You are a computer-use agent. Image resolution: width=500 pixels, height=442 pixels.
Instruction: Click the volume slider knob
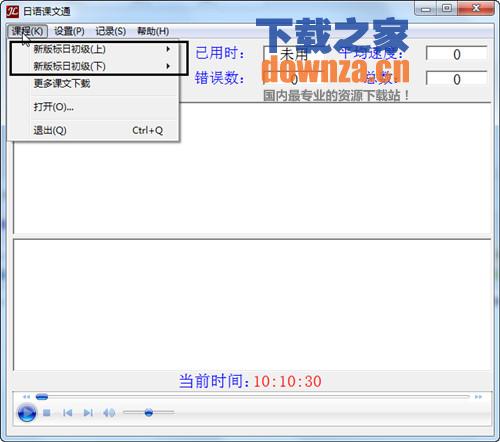(149, 413)
